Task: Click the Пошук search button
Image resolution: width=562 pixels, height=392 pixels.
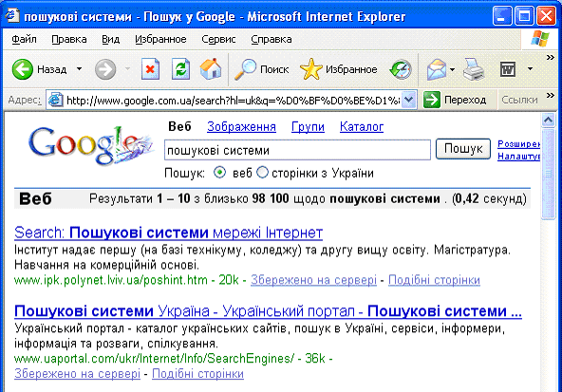Action: 463,149
